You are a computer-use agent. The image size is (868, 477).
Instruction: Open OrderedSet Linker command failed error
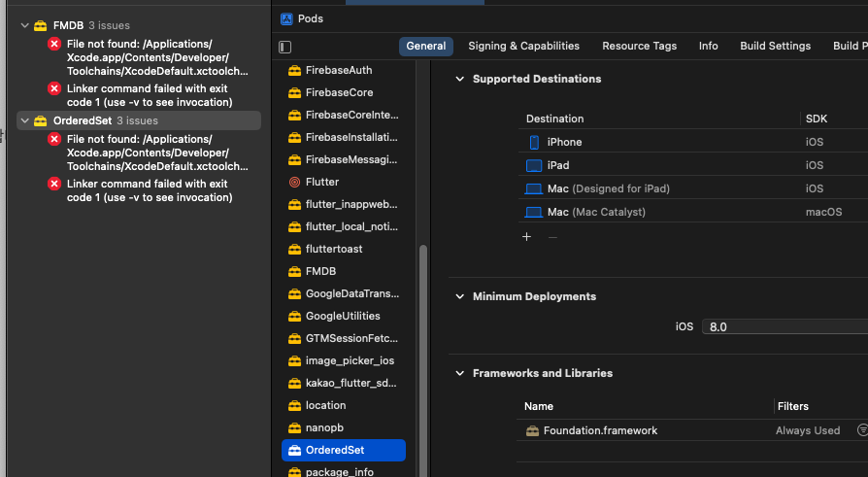click(x=150, y=190)
